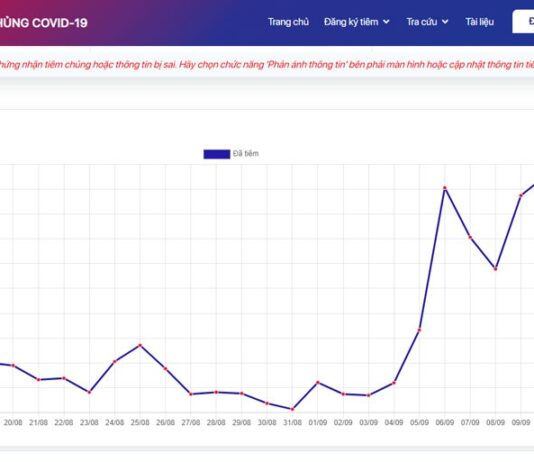The image size is (534, 462).
Task: Click the white button right of Tài liệu
Action: tap(523, 21)
